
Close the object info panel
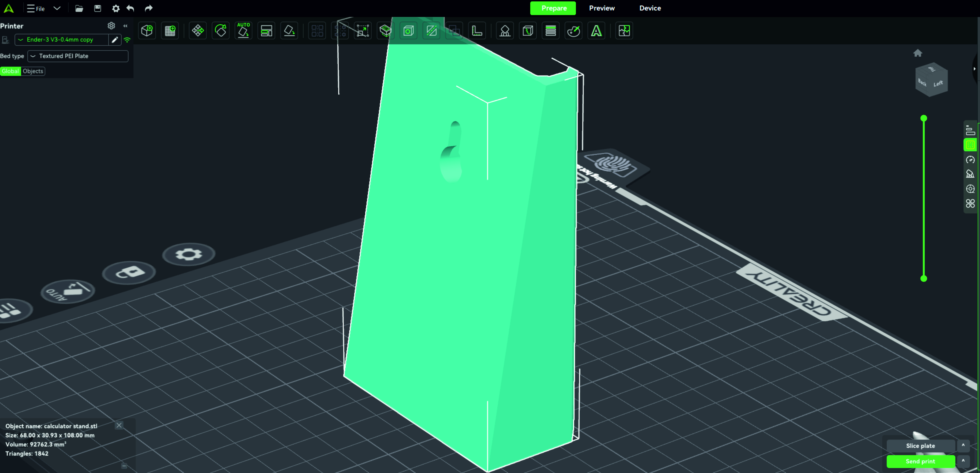(x=119, y=425)
